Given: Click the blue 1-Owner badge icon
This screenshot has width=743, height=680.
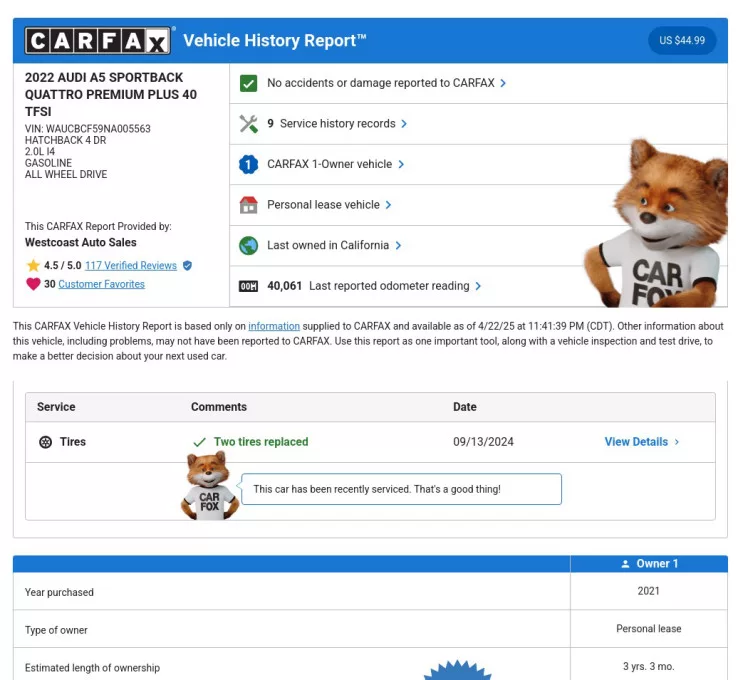Looking at the screenshot, I should [x=249, y=164].
